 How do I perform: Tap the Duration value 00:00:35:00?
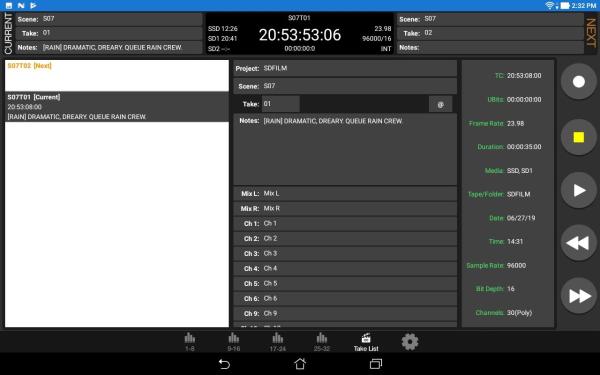click(524, 147)
